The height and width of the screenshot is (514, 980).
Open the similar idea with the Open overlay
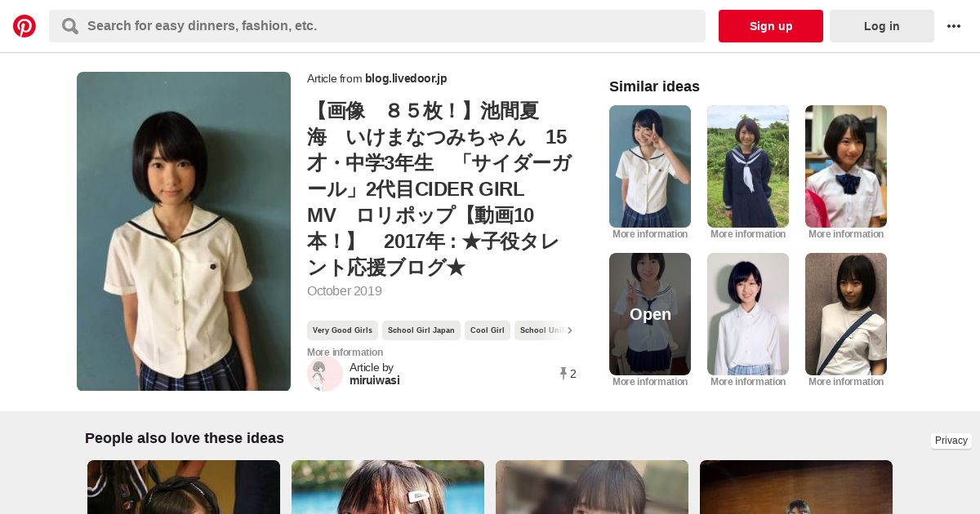(650, 314)
